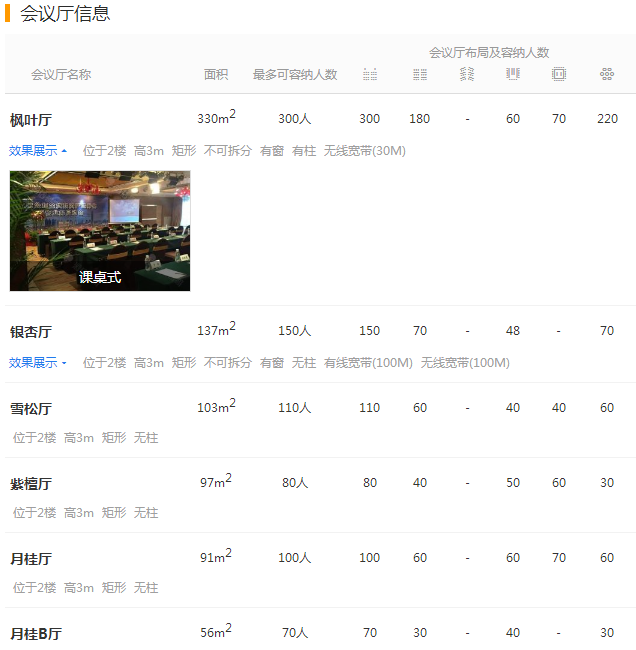Click the 月桂B厅 hall name
The image size is (636, 650).
[36, 634]
